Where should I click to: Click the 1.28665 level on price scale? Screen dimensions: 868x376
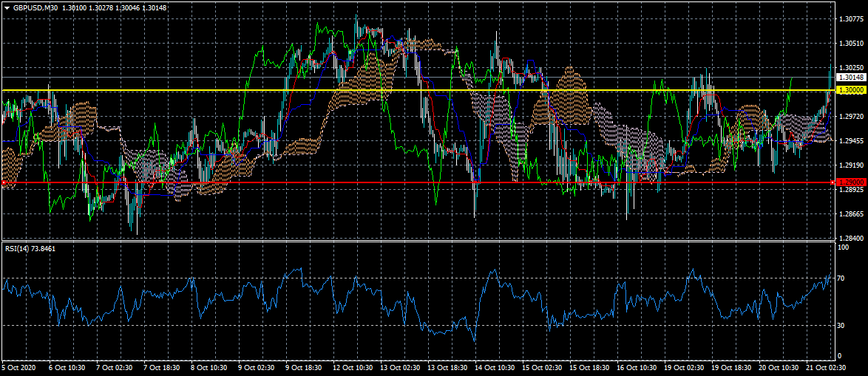[x=850, y=214]
